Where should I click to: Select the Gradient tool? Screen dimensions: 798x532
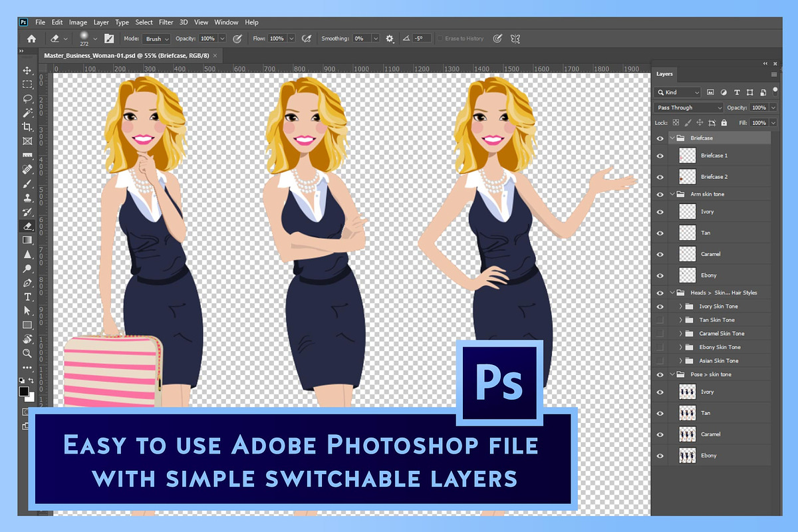27,240
